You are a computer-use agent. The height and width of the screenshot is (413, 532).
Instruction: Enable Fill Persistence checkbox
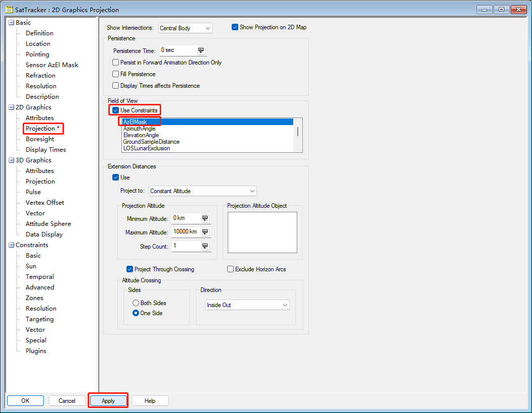[116, 74]
